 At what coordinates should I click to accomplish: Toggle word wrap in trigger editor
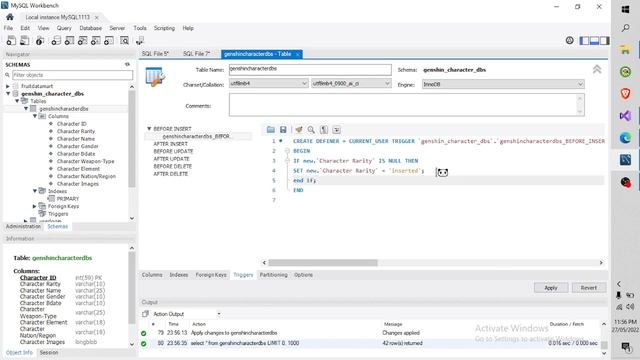click(336, 129)
